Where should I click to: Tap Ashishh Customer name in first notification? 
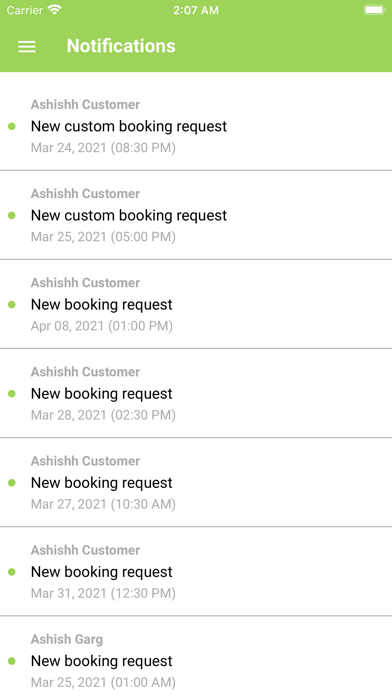point(85,104)
